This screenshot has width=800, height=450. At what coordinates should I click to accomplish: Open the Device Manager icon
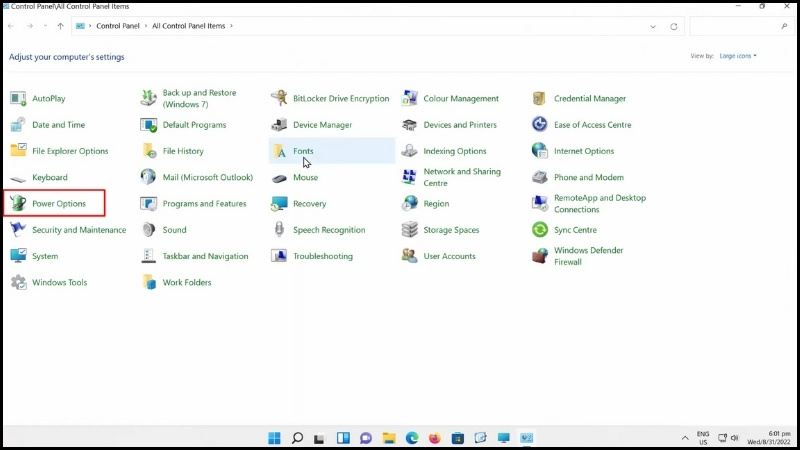pos(279,124)
